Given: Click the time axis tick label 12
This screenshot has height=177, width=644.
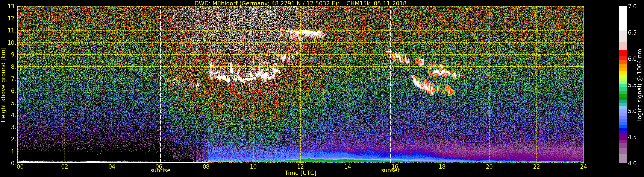Looking at the screenshot, I should [x=300, y=166].
